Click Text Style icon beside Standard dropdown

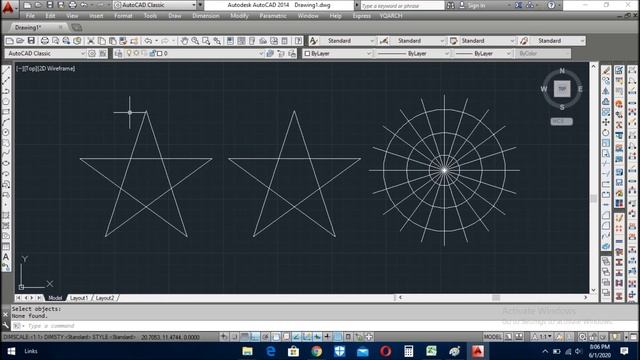[x=313, y=41]
